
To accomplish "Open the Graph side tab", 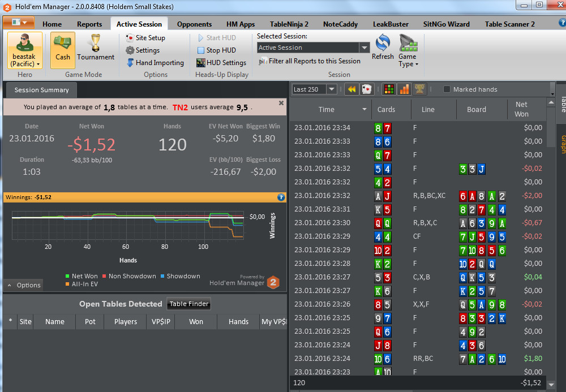I will pyautogui.click(x=563, y=144).
